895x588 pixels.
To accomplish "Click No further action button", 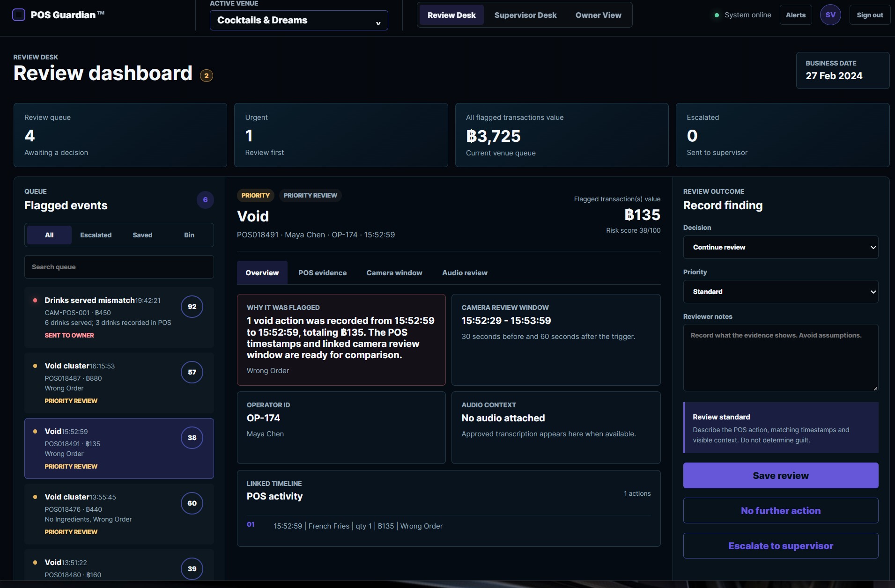I will [x=781, y=511].
